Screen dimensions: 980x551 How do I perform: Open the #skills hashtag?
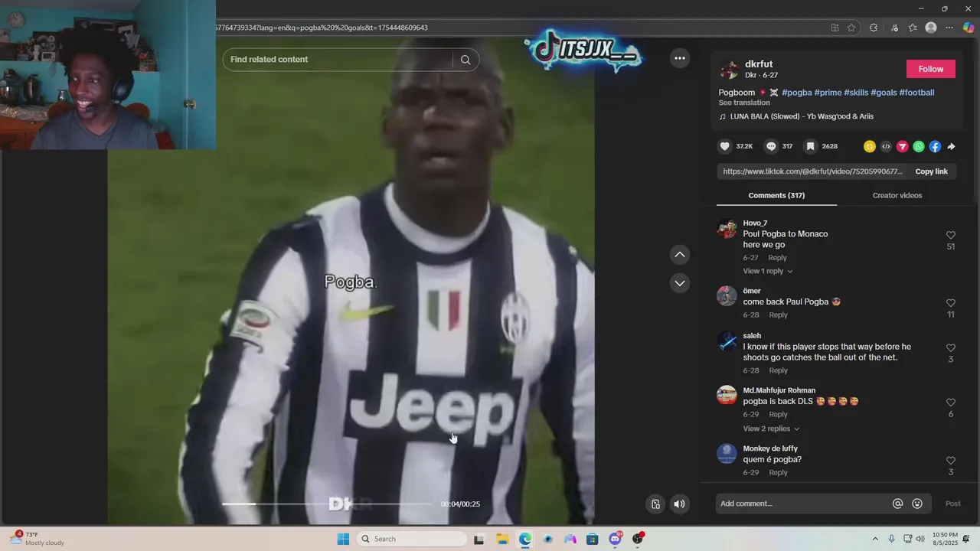856,93
